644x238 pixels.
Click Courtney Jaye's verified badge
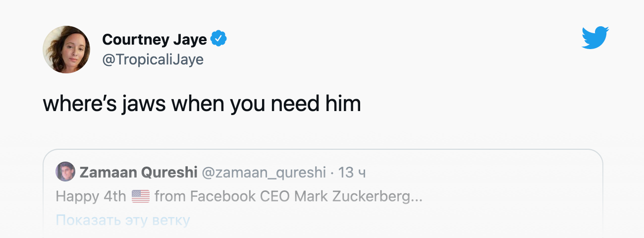pyautogui.click(x=218, y=38)
